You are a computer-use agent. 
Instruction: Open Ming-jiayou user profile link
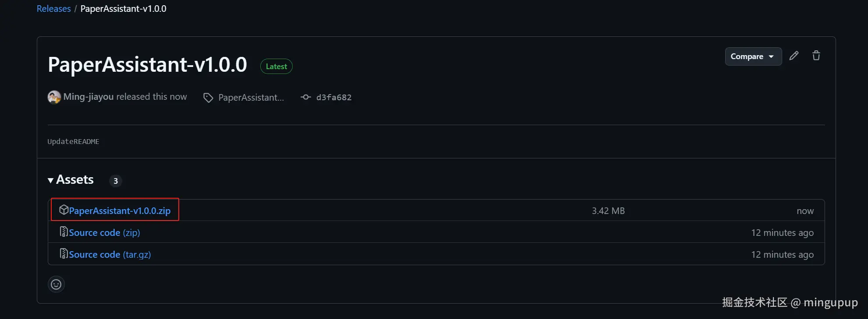pyautogui.click(x=89, y=97)
